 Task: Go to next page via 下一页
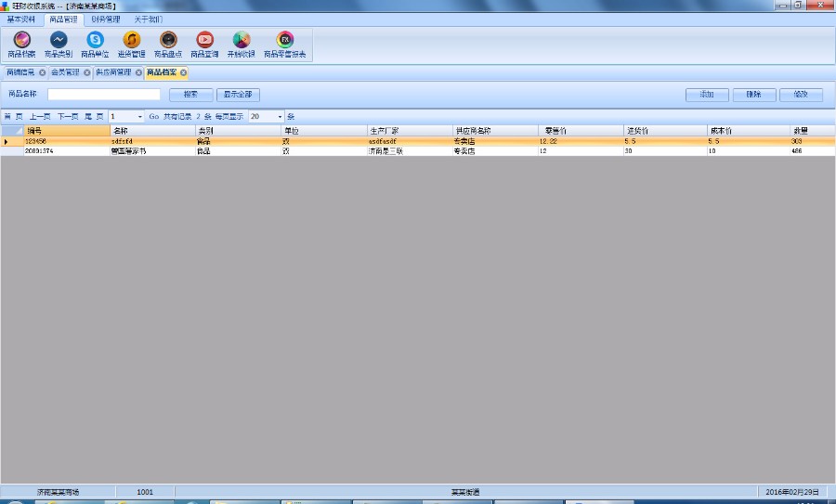(68, 117)
